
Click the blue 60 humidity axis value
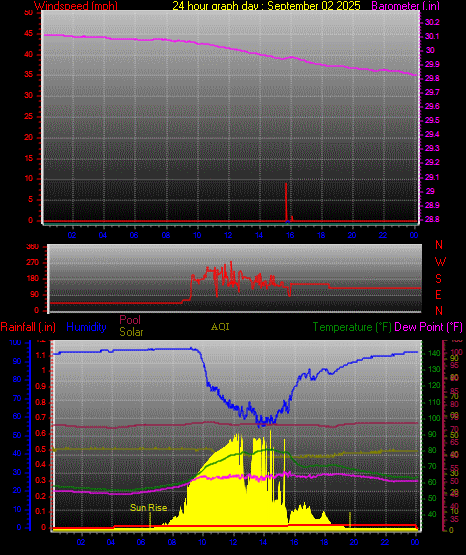coord(17,417)
